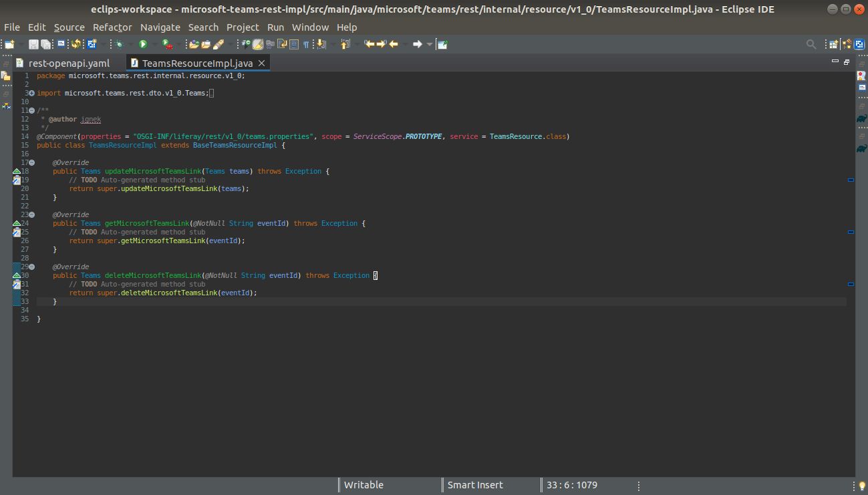Viewport: 868px width, 495px height.
Task: Open the Run menu
Action: point(275,27)
